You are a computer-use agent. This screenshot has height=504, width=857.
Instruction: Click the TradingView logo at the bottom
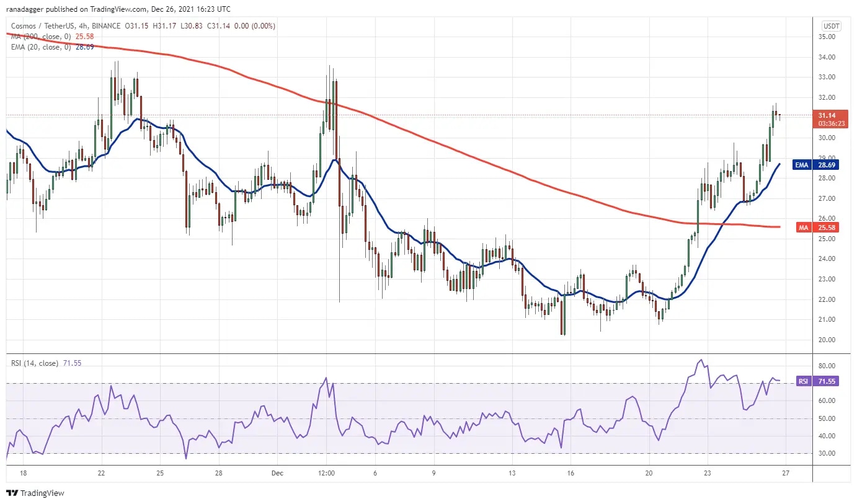35,493
